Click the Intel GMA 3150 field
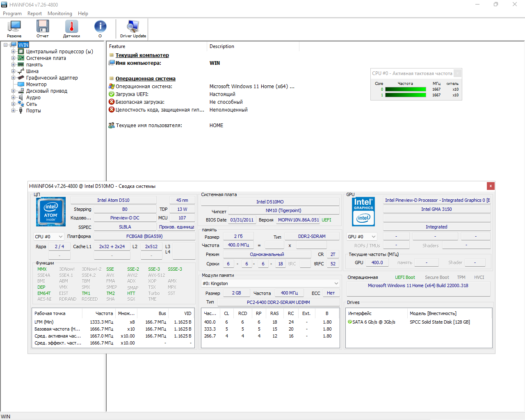Image resolution: width=525 pixels, height=420 pixels. (x=436, y=209)
